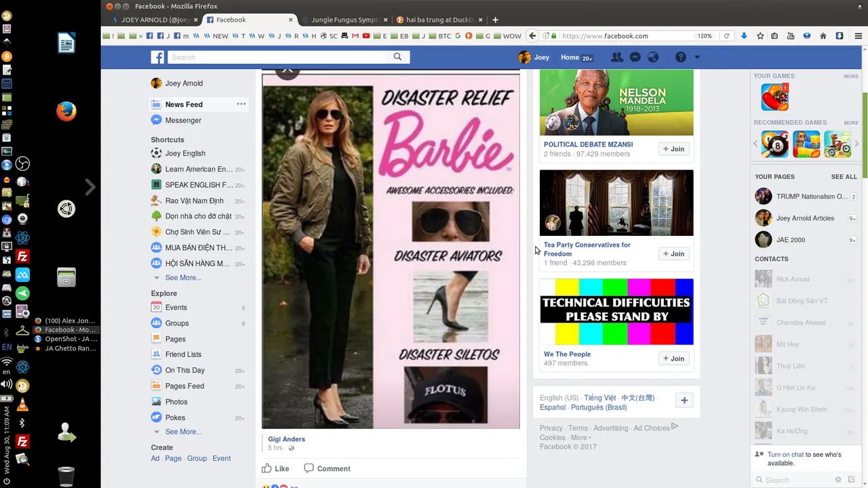The height and width of the screenshot is (488, 868).
Task: Expand See More under Explore
Action: coord(183,432)
